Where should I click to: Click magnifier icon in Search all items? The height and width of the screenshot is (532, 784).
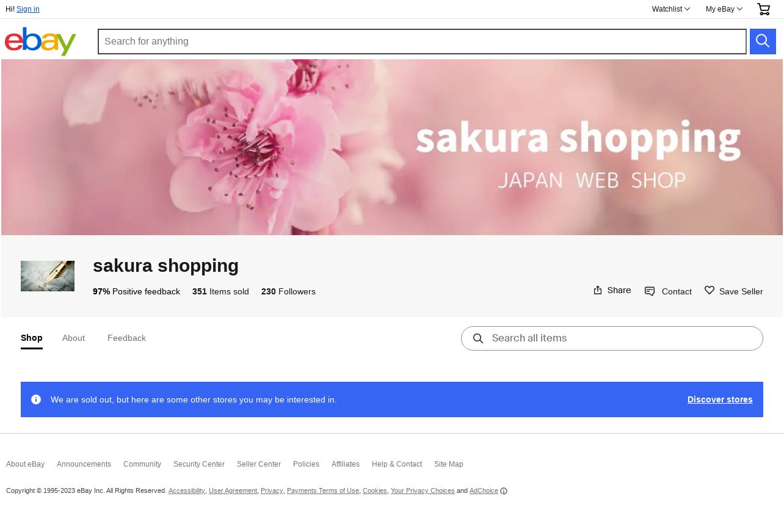(478, 338)
